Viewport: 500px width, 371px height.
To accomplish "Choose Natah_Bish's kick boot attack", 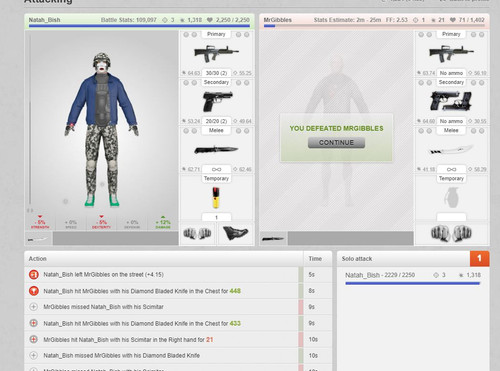I will [235, 233].
